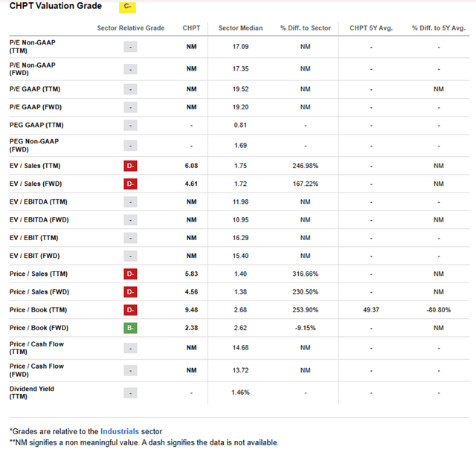Click the P/E GAAP (FWD) row label

click(x=36, y=107)
